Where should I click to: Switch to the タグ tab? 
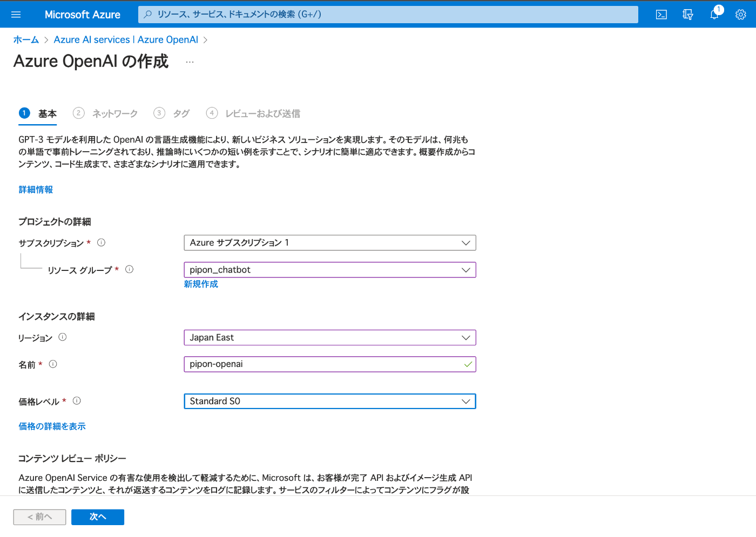pyautogui.click(x=172, y=113)
